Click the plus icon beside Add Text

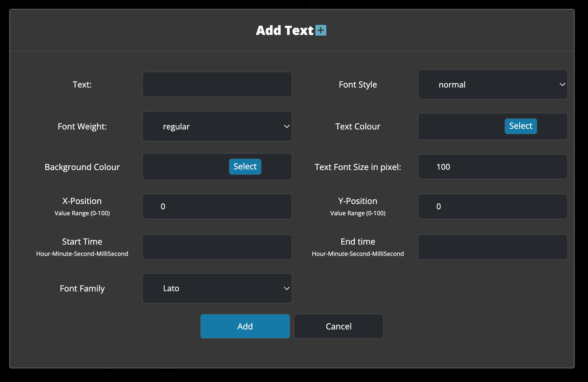[321, 30]
